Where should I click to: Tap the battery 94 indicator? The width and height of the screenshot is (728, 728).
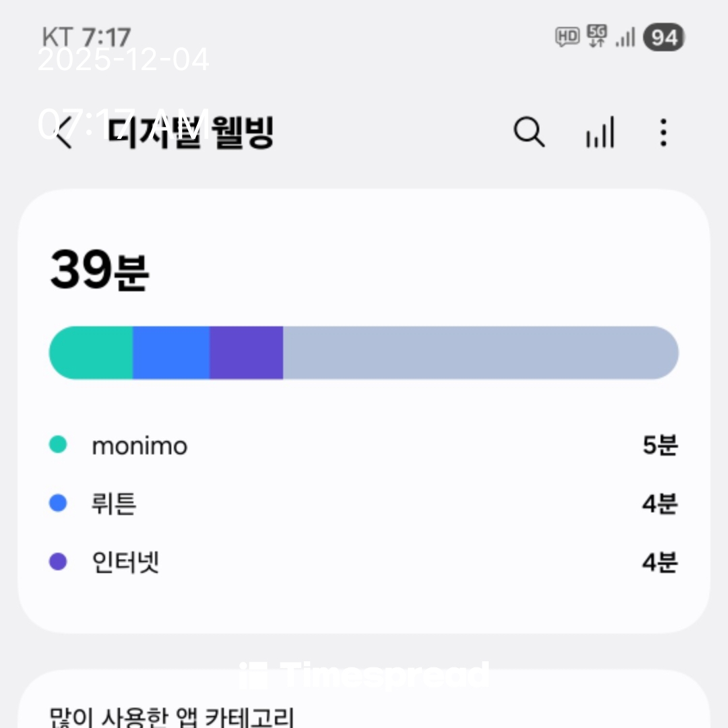663,38
